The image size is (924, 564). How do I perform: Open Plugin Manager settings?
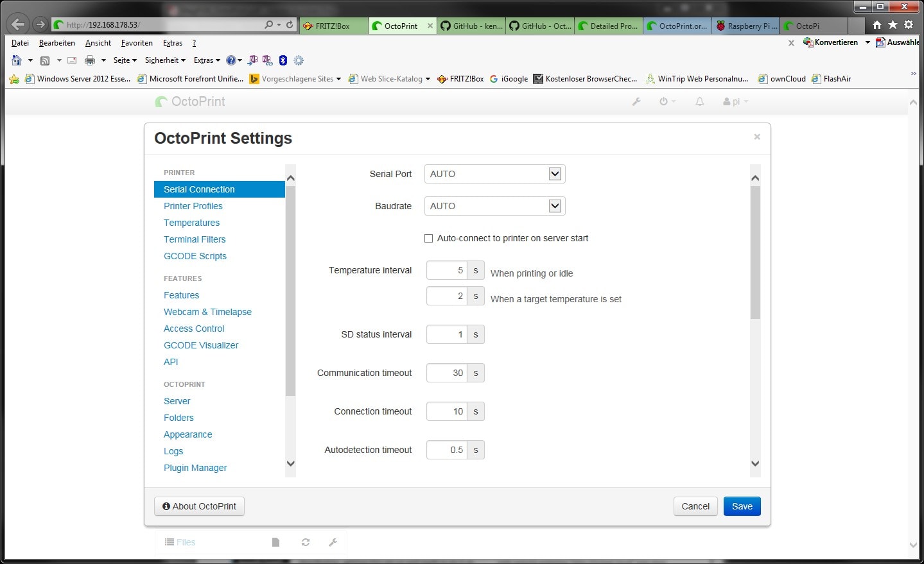click(x=195, y=468)
